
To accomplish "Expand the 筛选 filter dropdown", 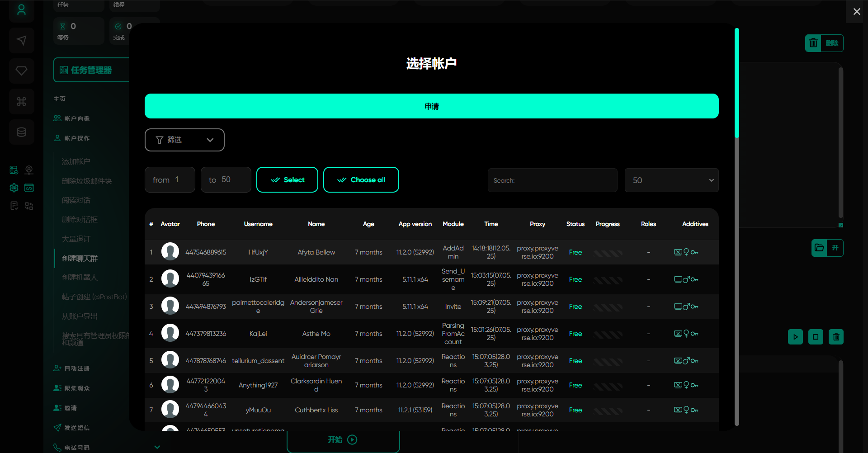I will coord(184,140).
